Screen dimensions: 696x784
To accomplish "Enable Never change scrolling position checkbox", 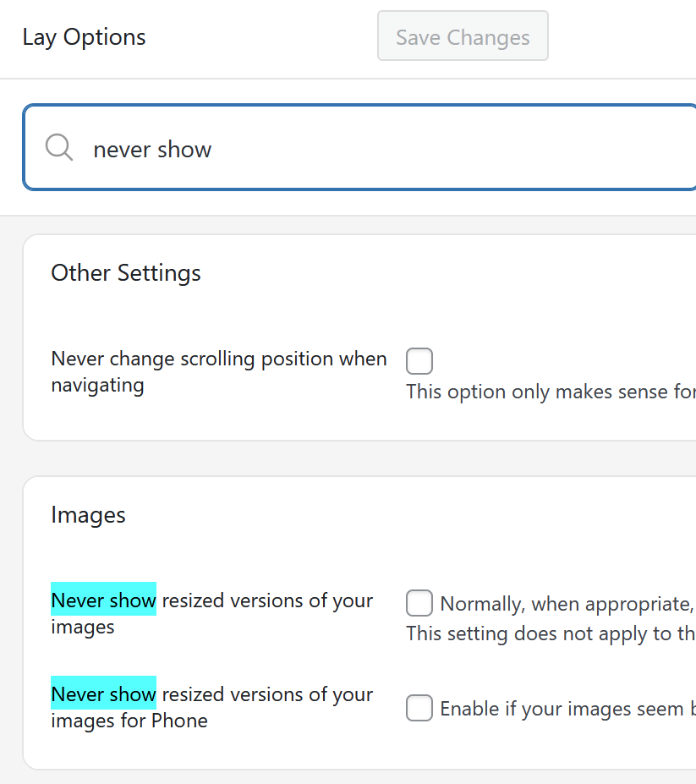I will 419,361.
